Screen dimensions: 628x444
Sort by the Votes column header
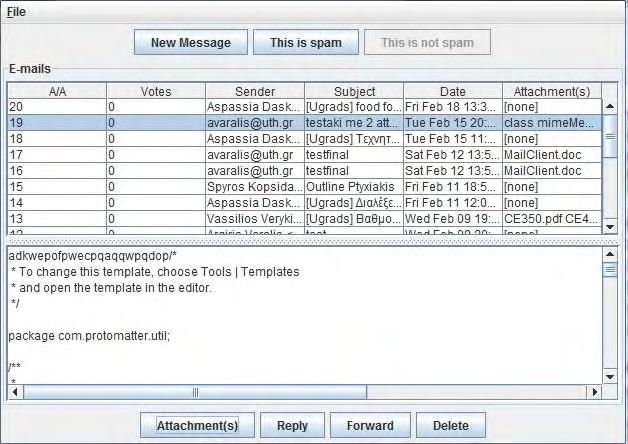tap(156, 91)
